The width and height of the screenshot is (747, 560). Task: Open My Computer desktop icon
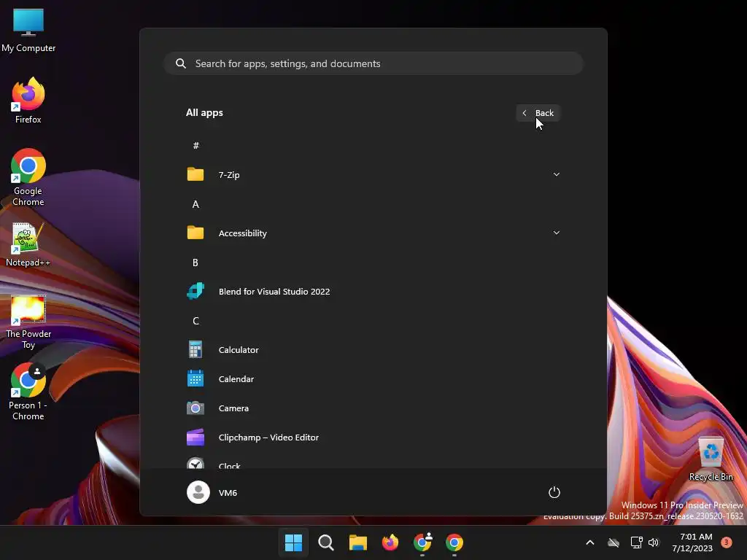28,30
